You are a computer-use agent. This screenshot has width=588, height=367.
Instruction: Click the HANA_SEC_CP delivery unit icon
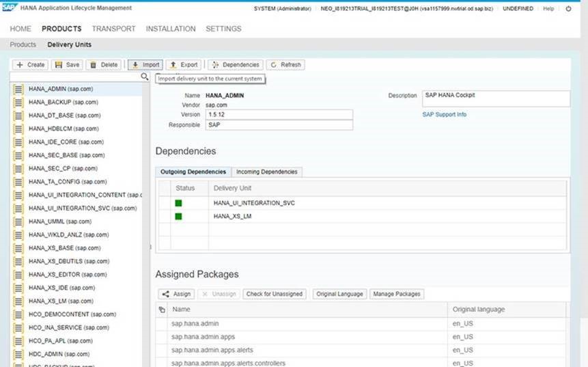[18, 169]
